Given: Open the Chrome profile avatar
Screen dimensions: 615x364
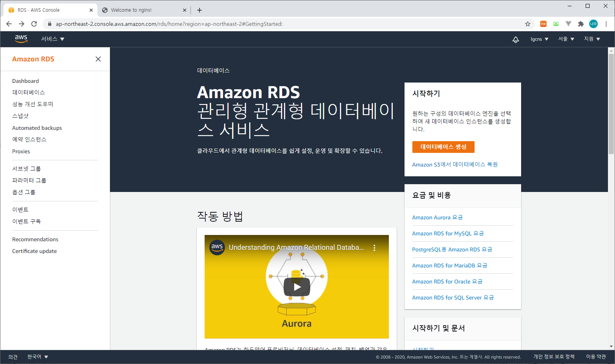Looking at the screenshot, I should (x=593, y=24).
